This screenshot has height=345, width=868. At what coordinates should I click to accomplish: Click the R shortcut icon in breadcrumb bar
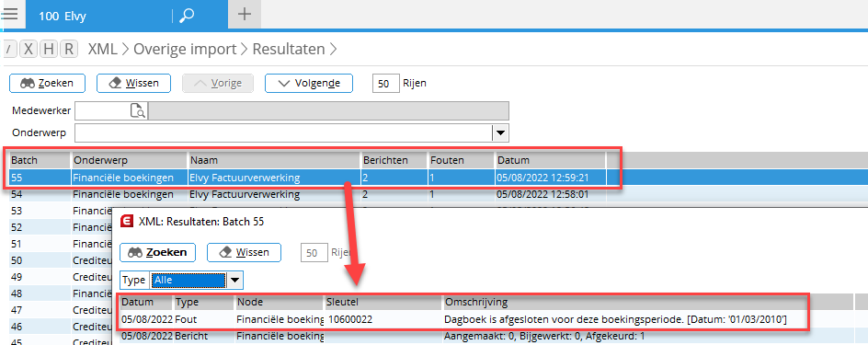pyautogui.click(x=68, y=49)
